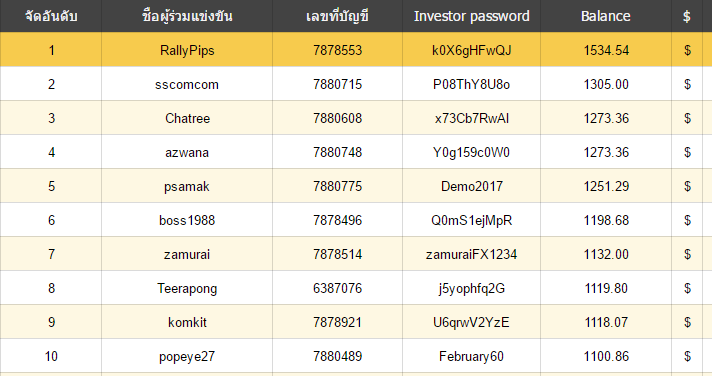This screenshot has height=376, width=712.
Task: Click the Investor password column header
Action: (x=471, y=16)
